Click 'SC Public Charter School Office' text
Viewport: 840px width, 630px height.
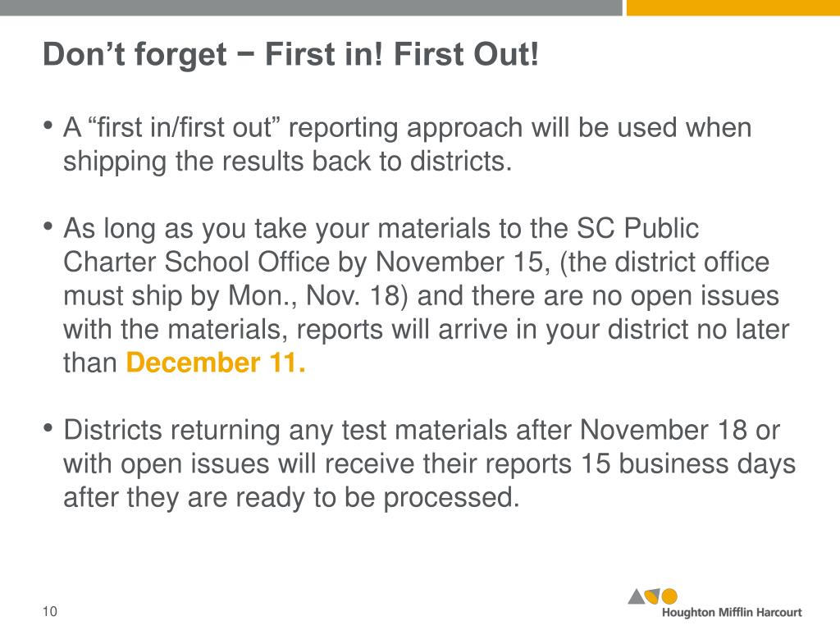point(381,245)
